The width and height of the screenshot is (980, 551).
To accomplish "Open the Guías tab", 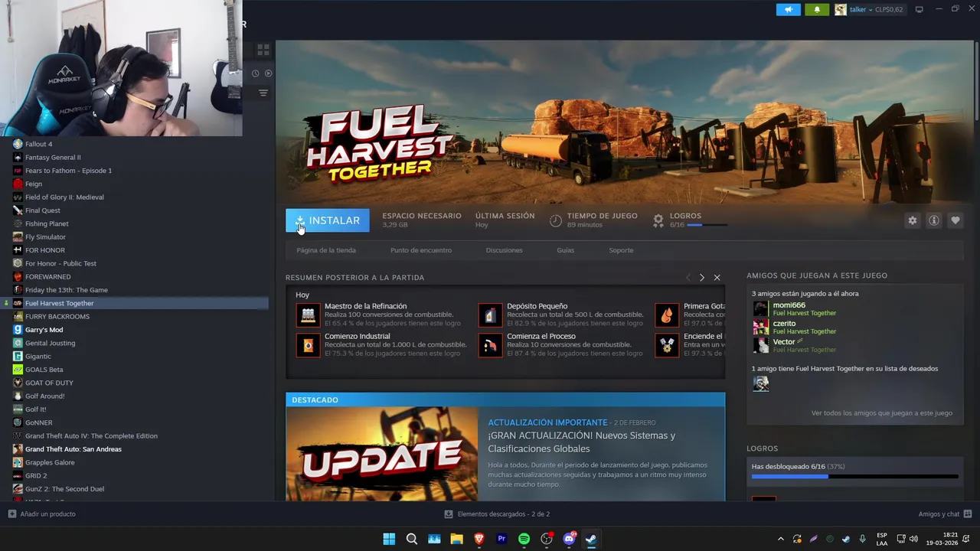I will tap(565, 250).
